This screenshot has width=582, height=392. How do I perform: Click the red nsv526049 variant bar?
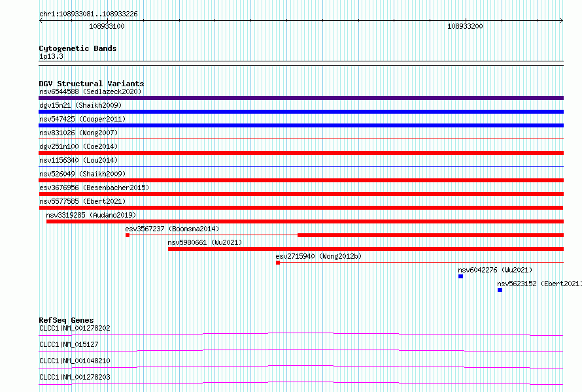point(301,180)
